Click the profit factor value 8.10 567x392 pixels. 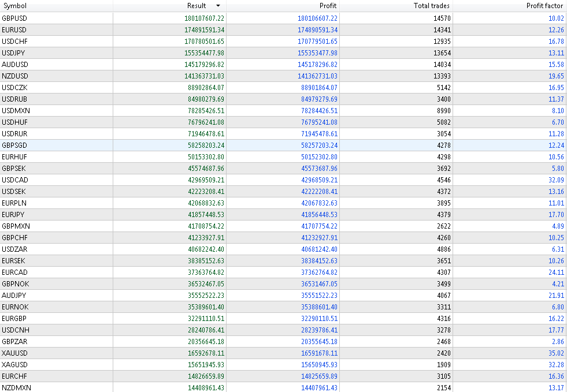[558, 110]
